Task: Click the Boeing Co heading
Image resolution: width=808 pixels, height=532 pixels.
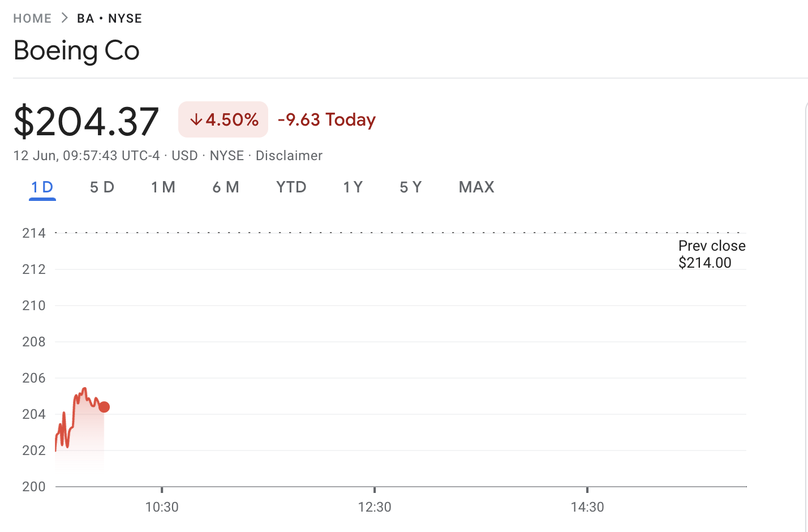Action: [x=76, y=50]
